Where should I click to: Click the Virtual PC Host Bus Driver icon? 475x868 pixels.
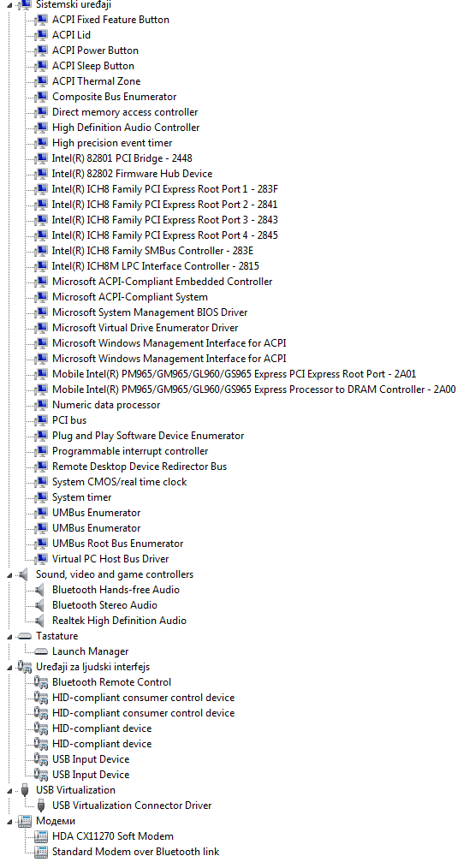click(41, 559)
